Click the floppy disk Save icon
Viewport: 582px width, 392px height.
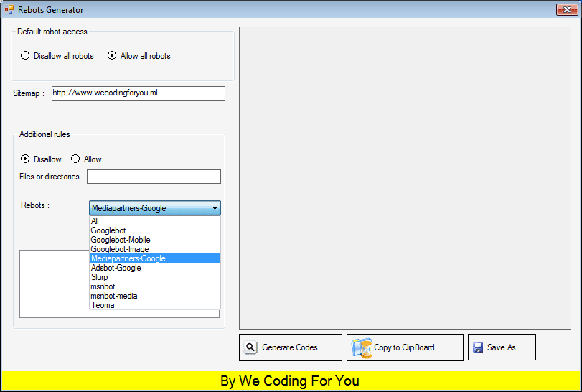tap(478, 347)
